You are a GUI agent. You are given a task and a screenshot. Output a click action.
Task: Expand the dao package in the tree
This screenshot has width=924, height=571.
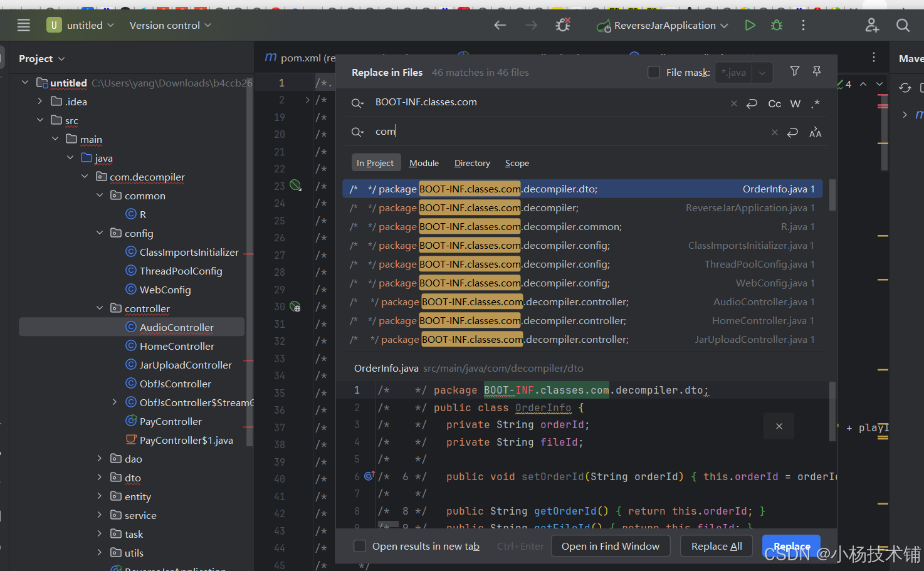pyautogui.click(x=99, y=459)
